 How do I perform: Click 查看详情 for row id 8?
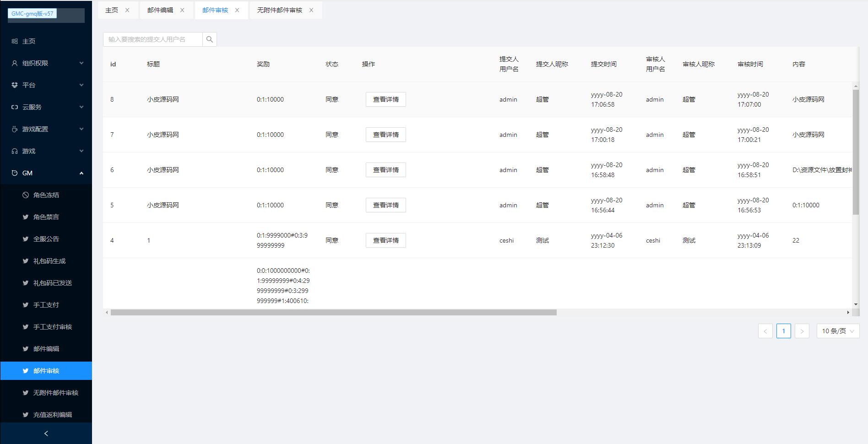385,99
